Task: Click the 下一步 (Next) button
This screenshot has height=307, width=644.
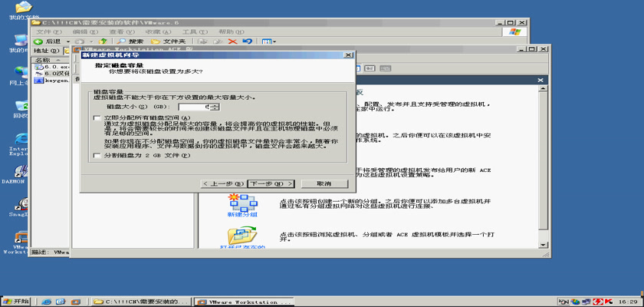Action: point(271,184)
